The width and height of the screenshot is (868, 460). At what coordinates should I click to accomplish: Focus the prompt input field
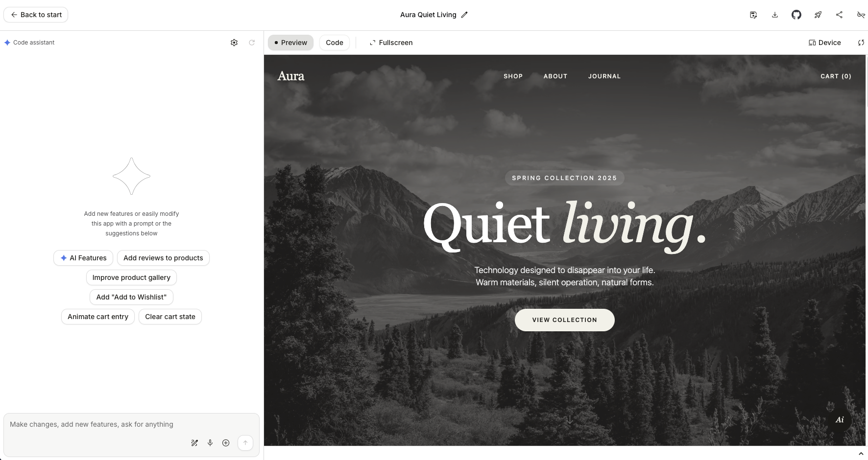point(131,424)
